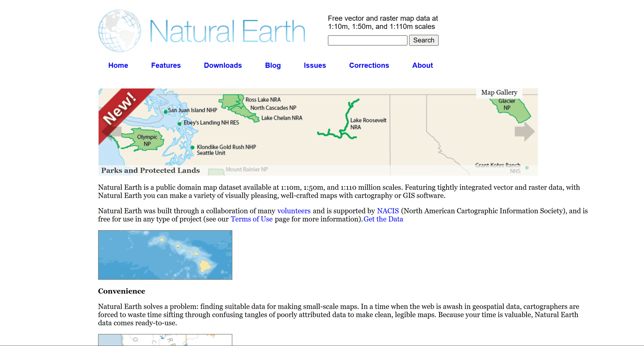
Task: Open the Terms of Use link
Action: (x=251, y=219)
